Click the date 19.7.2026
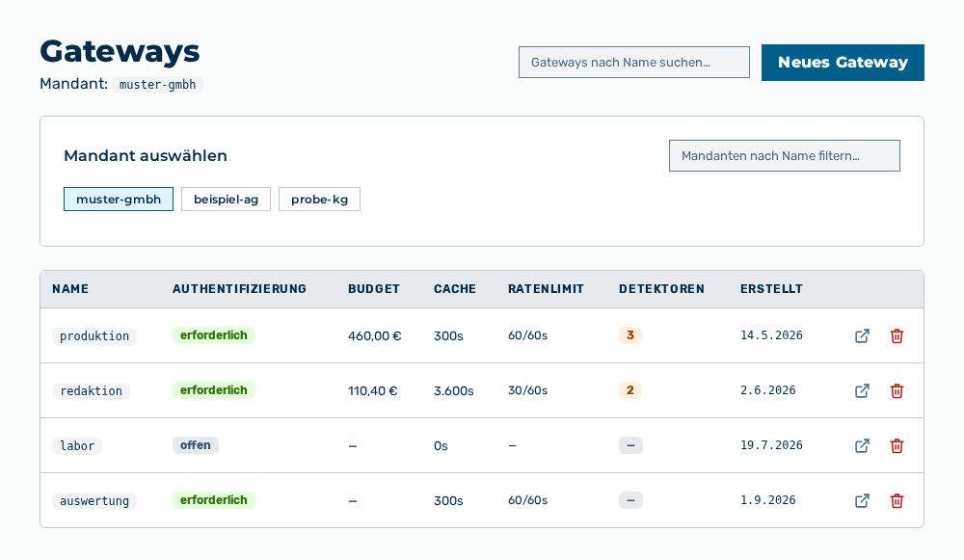 (x=771, y=445)
